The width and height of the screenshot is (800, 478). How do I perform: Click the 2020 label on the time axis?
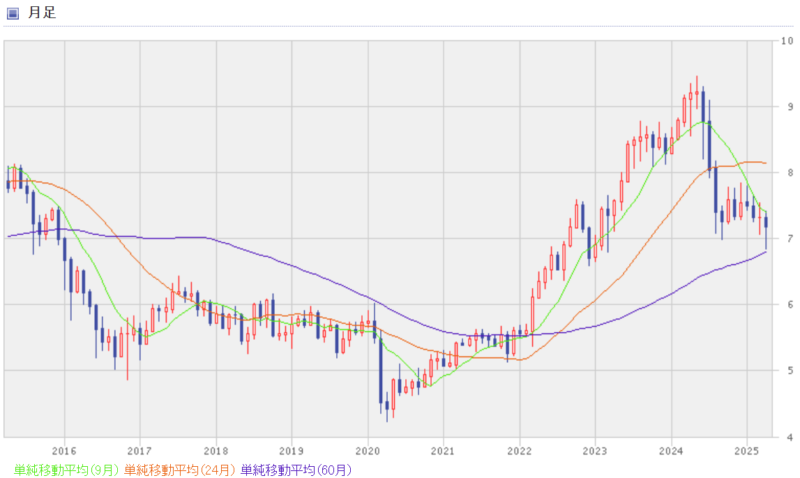[367, 451]
